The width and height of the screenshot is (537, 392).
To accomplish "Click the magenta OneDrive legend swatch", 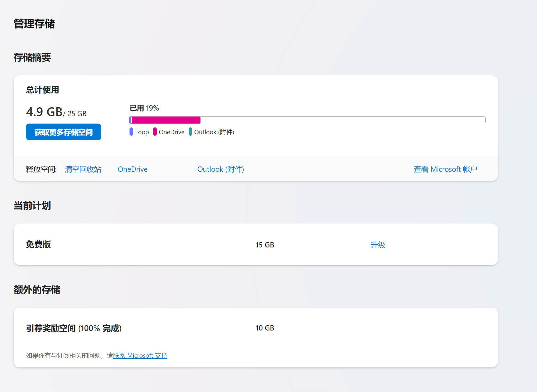I will (x=155, y=132).
